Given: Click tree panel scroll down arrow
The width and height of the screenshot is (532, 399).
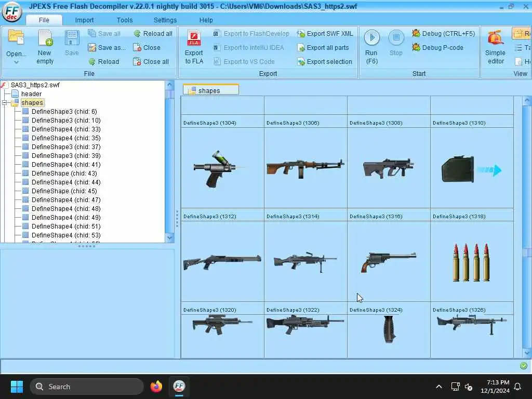Looking at the screenshot, I should click(170, 238).
